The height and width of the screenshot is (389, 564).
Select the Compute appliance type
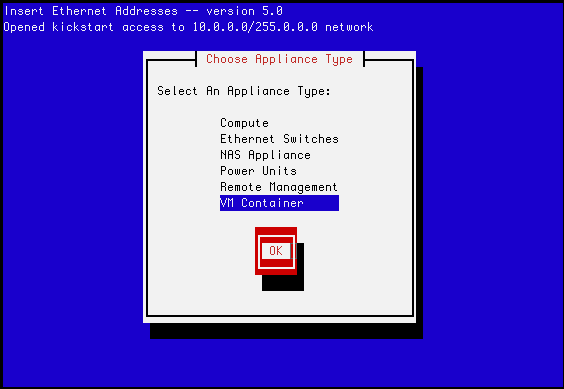tap(244, 123)
